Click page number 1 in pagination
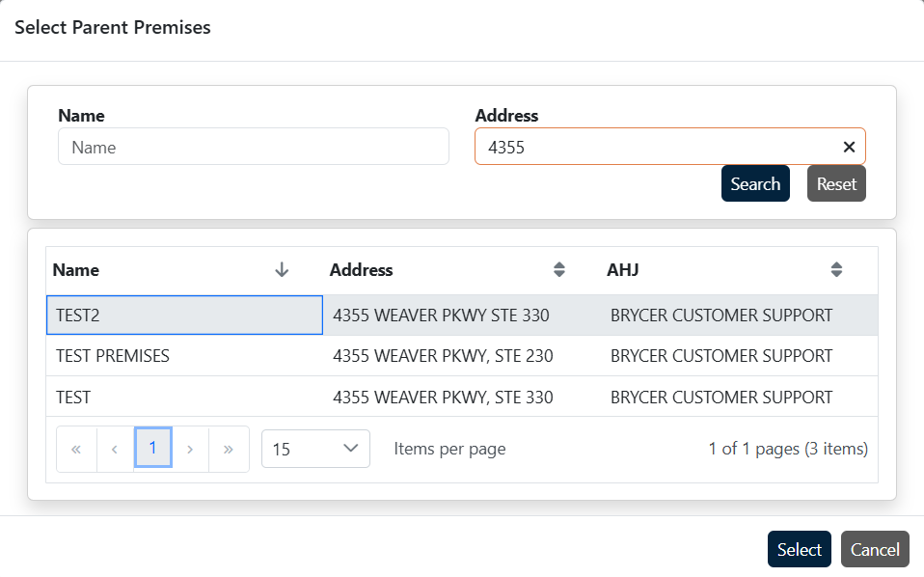This screenshot has height=577, width=924. pyautogui.click(x=152, y=449)
